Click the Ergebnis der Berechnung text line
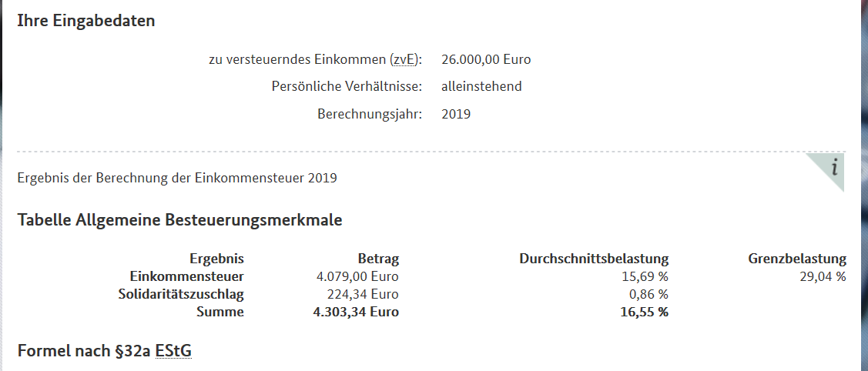This screenshot has height=371, width=868. click(177, 179)
